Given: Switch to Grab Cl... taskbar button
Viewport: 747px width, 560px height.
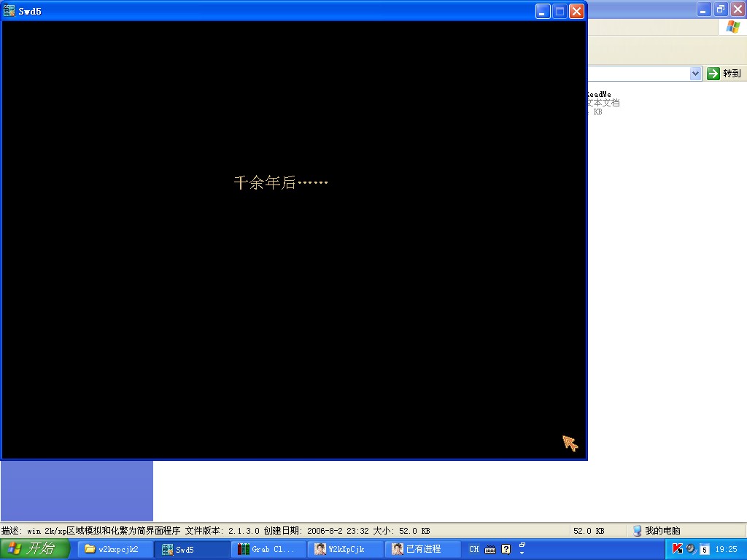Looking at the screenshot, I should pos(268,549).
